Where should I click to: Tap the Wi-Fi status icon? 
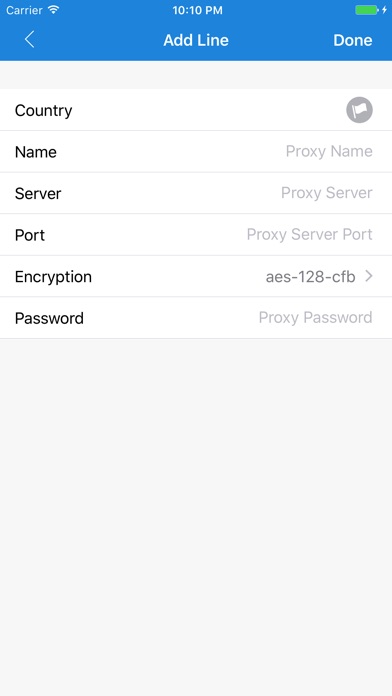point(54,10)
